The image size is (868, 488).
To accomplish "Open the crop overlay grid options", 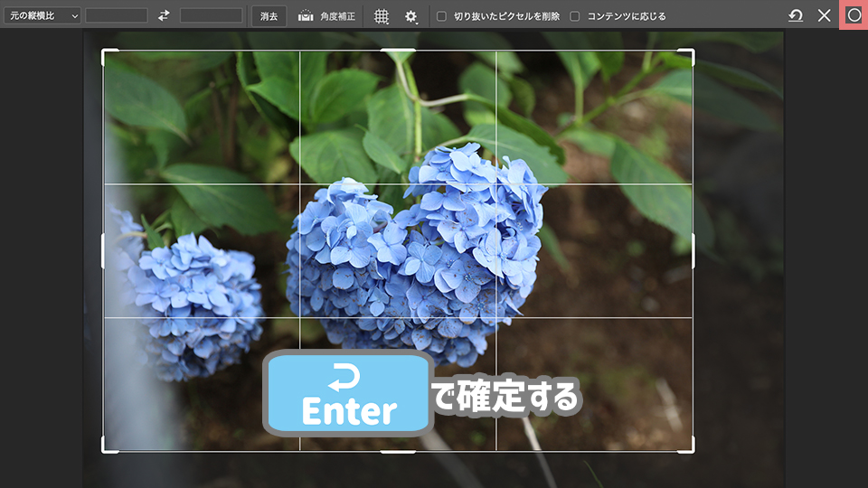I will click(382, 16).
